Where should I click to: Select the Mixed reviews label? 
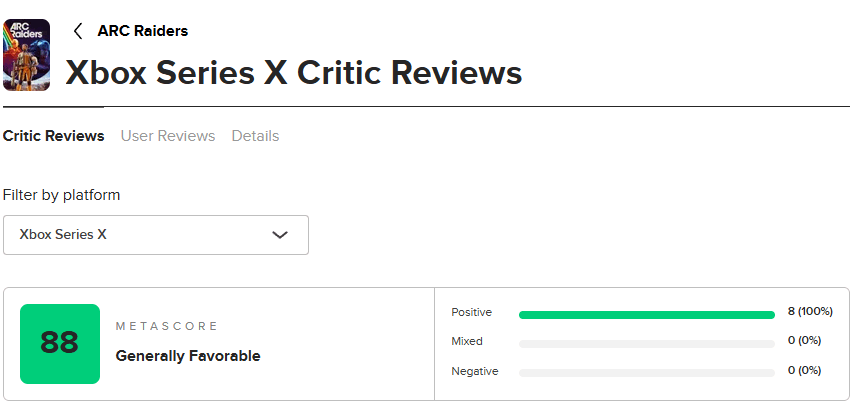(x=467, y=342)
